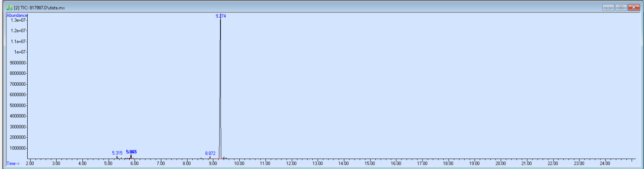Click the 22.00 time axis label

coord(553,163)
